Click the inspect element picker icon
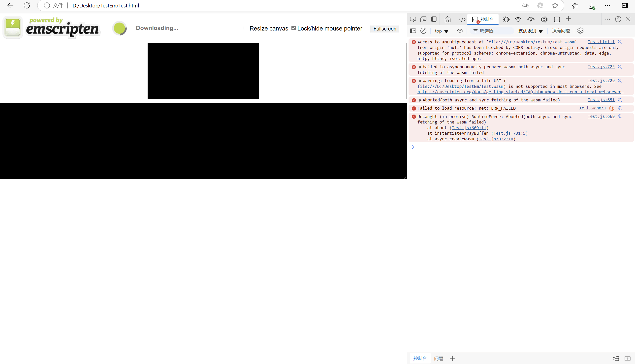This screenshot has width=635, height=364. coord(413,19)
